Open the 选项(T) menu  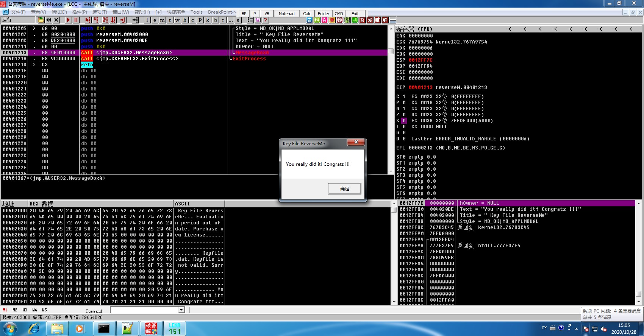tap(100, 12)
